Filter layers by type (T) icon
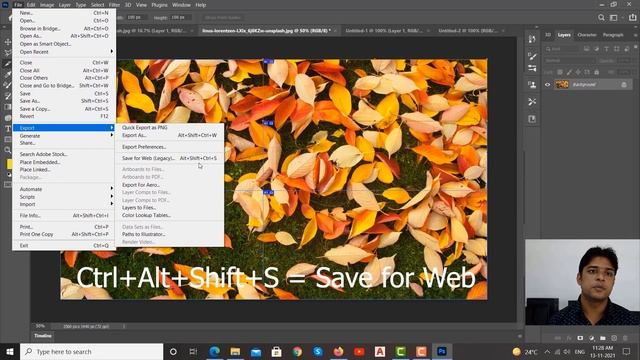The image size is (640, 360). point(607,49)
